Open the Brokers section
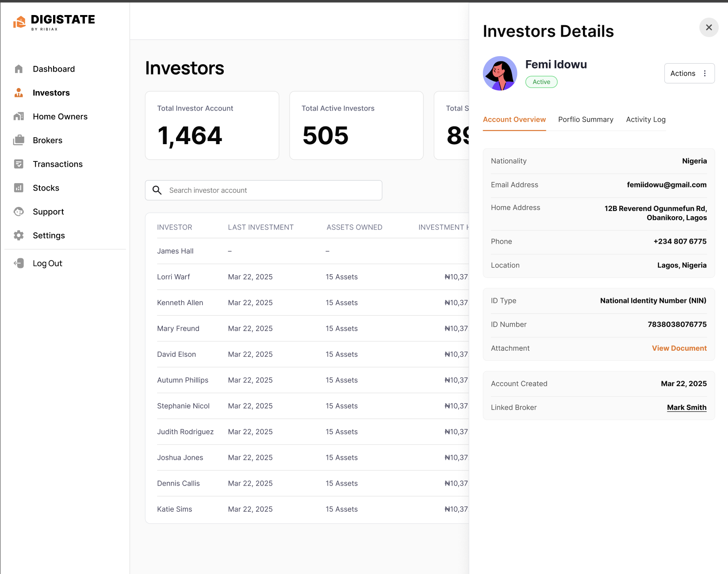The height and width of the screenshot is (574, 728). [48, 140]
